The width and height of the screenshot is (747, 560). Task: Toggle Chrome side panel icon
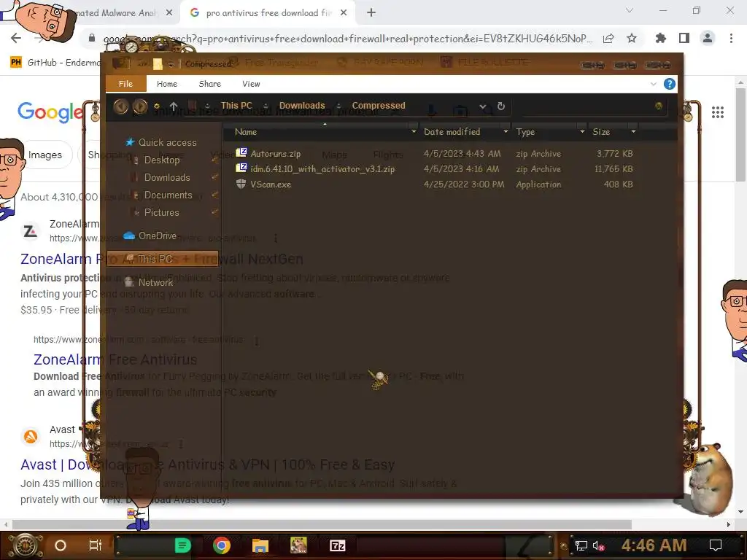click(684, 38)
